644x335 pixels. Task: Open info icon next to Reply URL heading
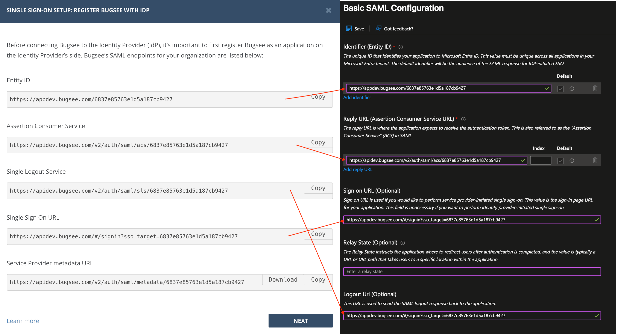[463, 119]
